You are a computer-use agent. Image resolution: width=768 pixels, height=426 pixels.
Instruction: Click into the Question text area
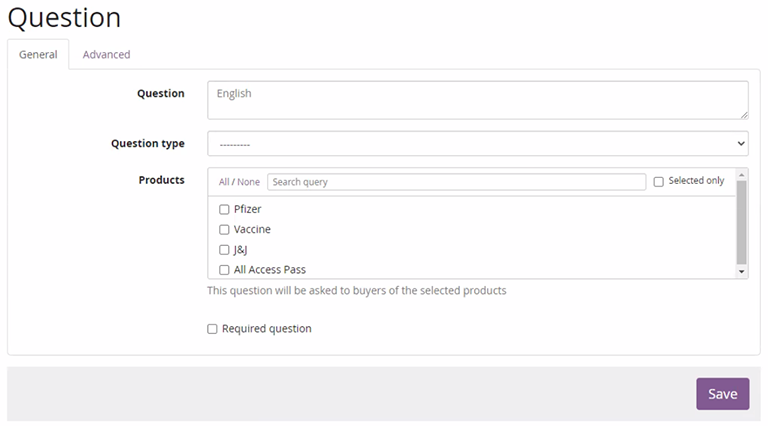coord(477,100)
